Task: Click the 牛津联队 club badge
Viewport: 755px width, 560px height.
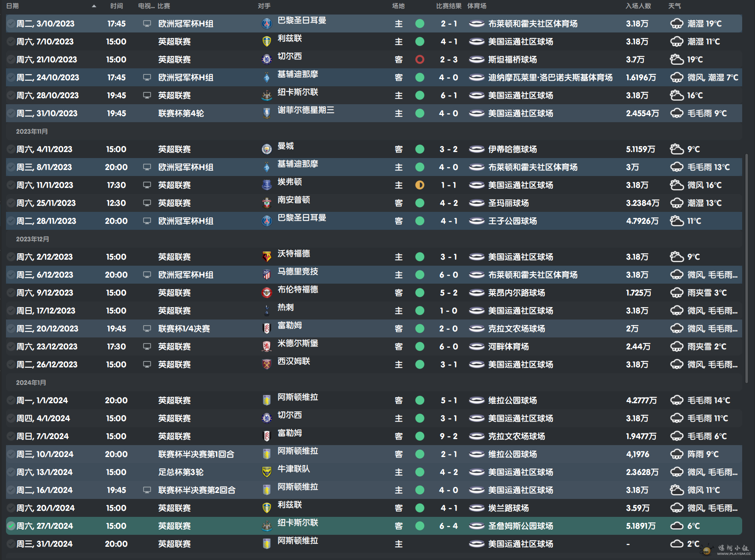Action: coord(266,472)
